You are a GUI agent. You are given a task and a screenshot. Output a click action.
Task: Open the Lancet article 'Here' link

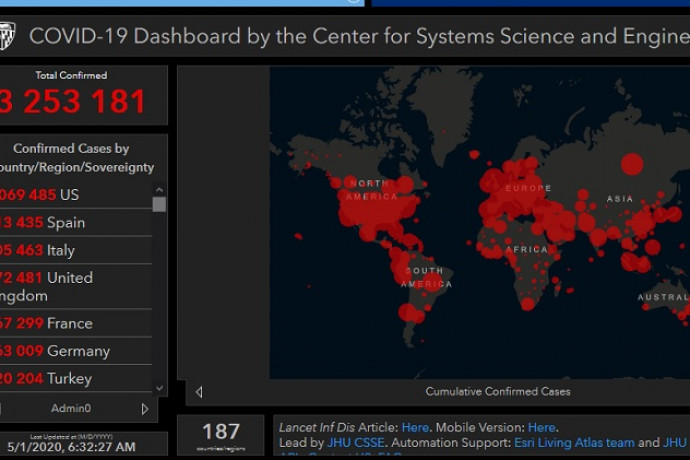(x=415, y=427)
